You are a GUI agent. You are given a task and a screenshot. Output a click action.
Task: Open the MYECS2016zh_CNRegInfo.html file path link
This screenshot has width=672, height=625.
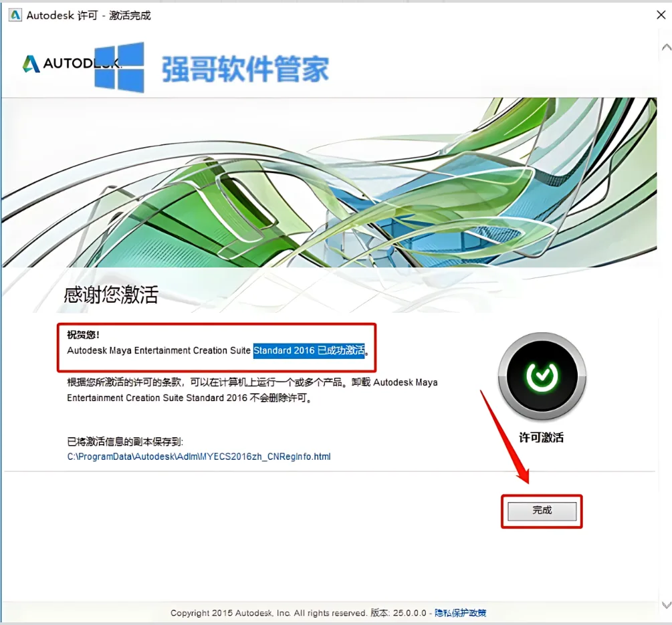click(x=199, y=457)
